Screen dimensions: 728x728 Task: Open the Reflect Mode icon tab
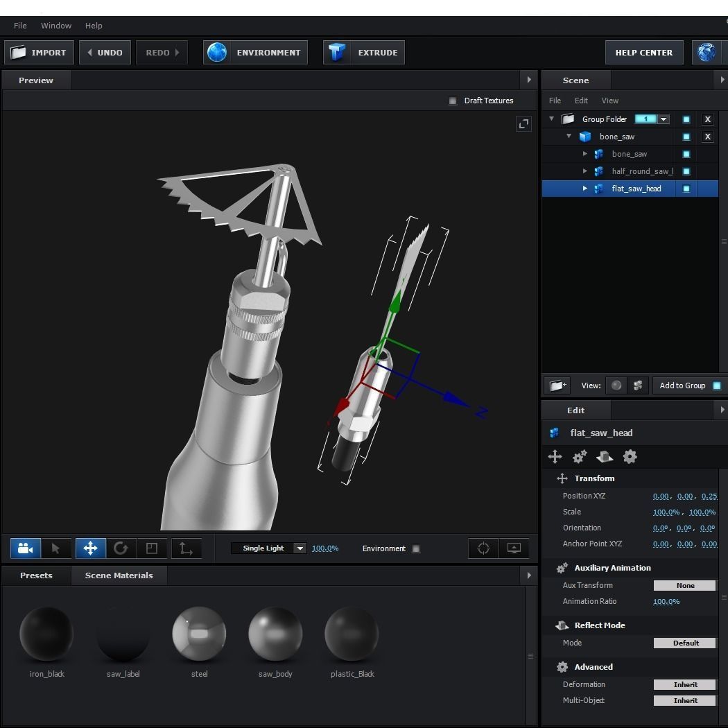pyautogui.click(x=605, y=456)
